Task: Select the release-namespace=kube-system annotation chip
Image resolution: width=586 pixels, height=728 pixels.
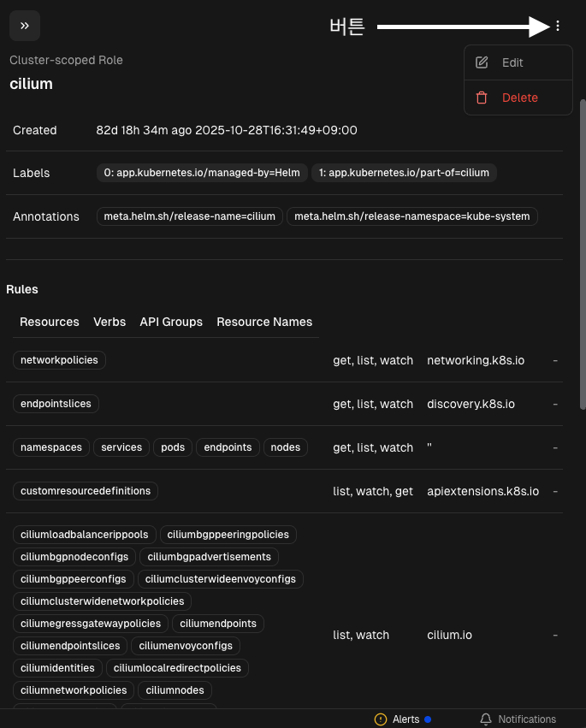Action: click(x=411, y=216)
